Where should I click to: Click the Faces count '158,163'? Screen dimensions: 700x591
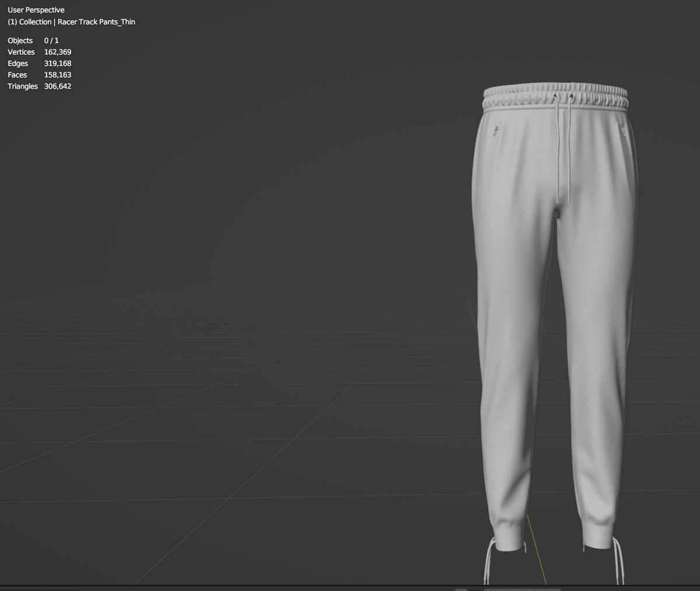pyautogui.click(x=58, y=75)
